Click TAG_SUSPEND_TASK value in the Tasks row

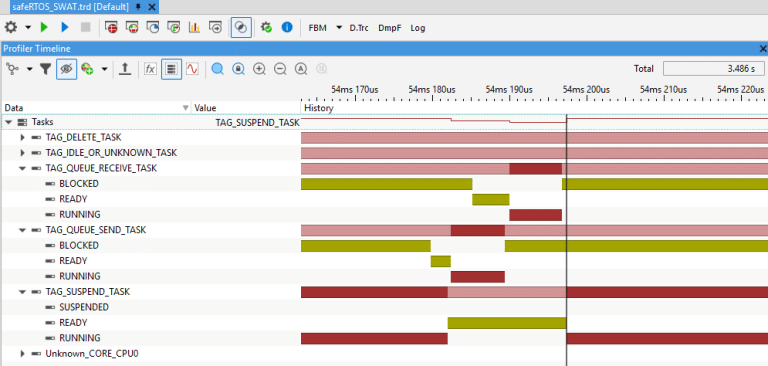click(257, 122)
